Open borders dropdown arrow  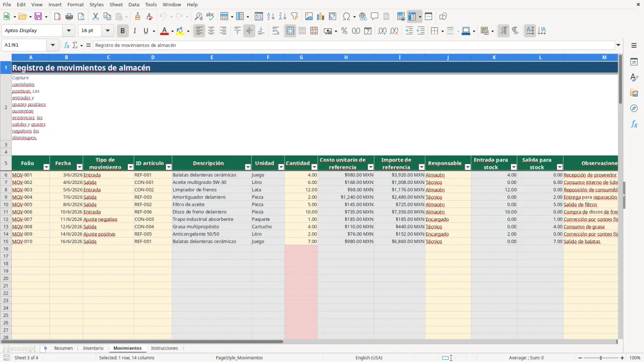(442, 31)
